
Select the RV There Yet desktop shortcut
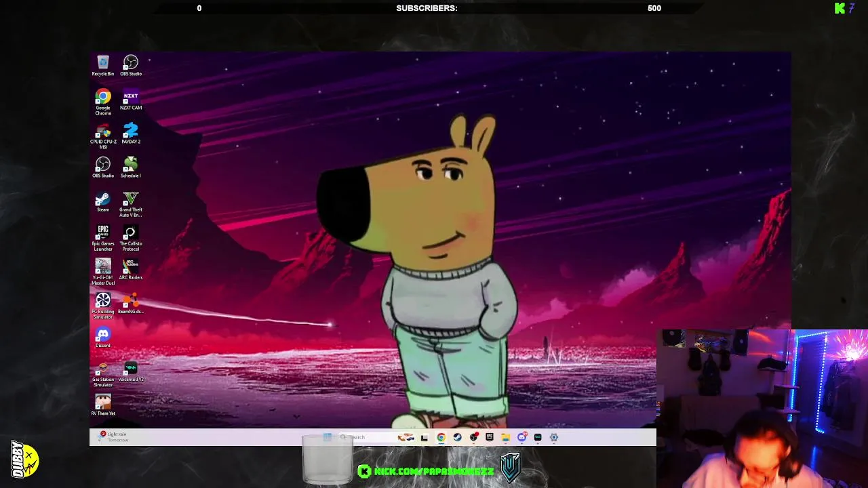103,405
